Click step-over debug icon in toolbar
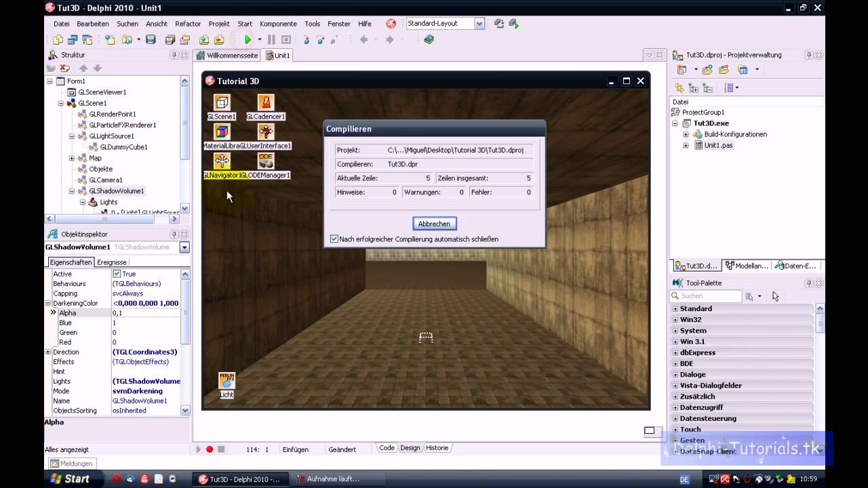Screen dimensions: 868x488 click(321, 40)
